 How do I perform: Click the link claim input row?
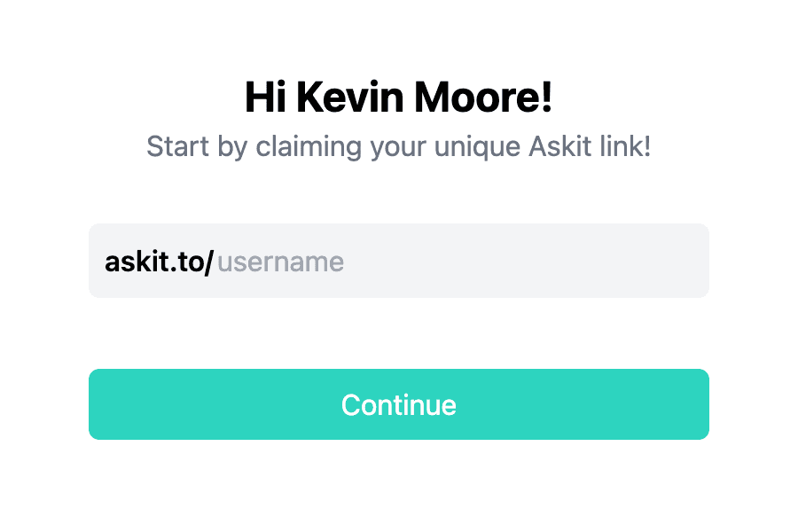click(399, 261)
